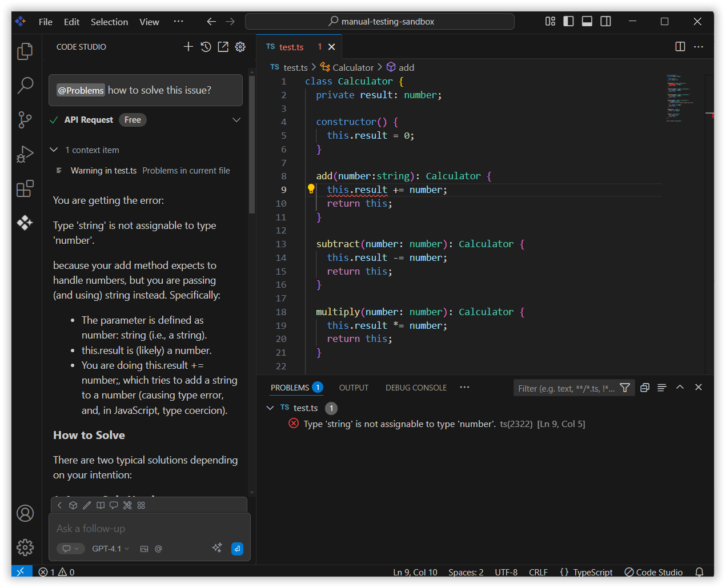Start a new Code Studio chat

pyautogui.click(x=188, y=47)
